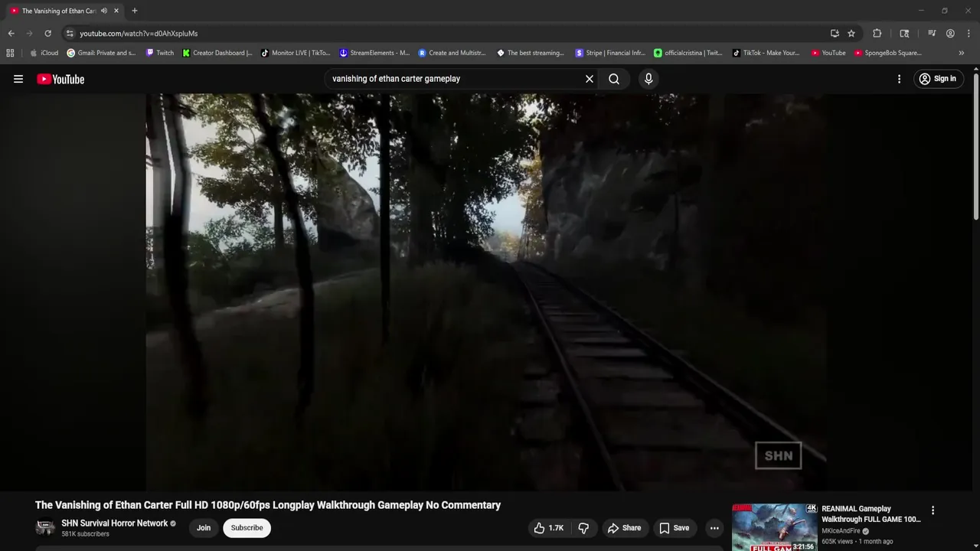980x551 pixels.
Task: Click the Sign in button
Action: tap(938, 79)
